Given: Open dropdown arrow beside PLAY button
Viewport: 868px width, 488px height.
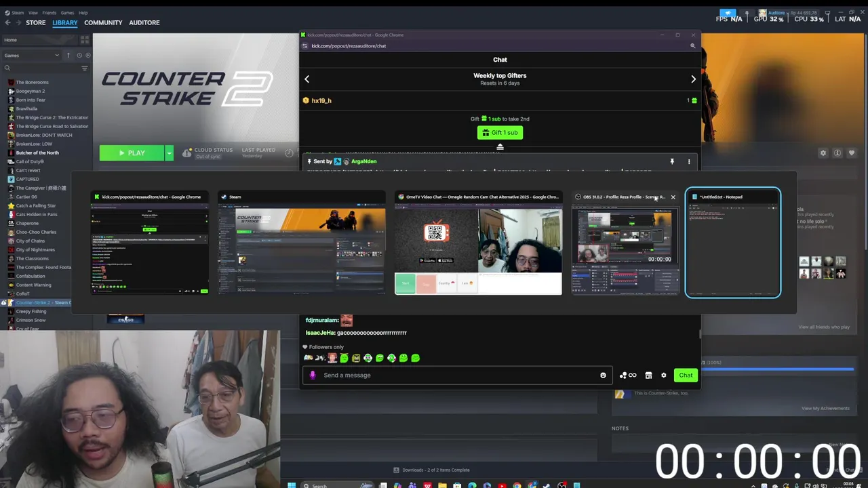Looking at the screenshot, I should 169,153.
